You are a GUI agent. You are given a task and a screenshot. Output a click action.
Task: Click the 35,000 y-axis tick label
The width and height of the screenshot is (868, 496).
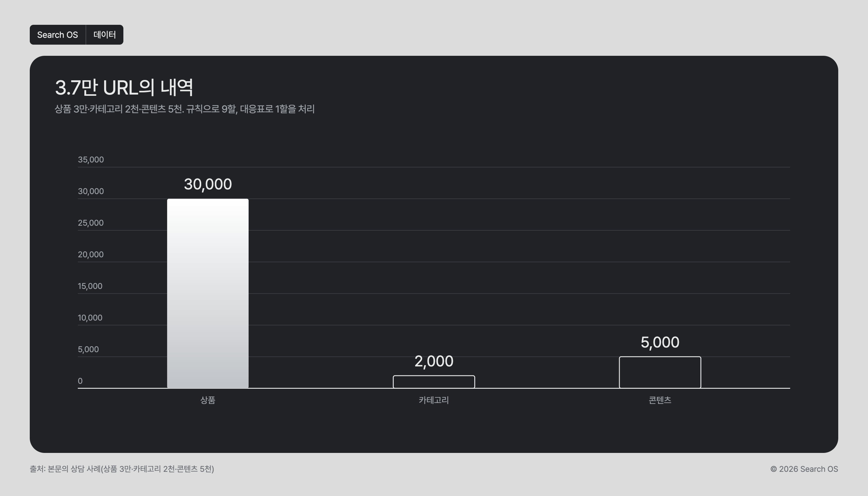pyautogui.click(x=91, y=159)
